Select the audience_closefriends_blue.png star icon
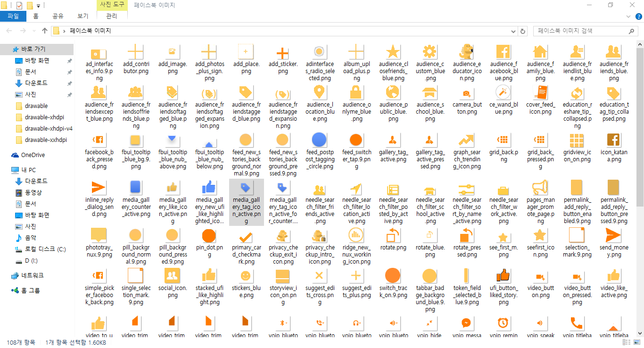This screenshot has height=348, width=644. point(393,52)
